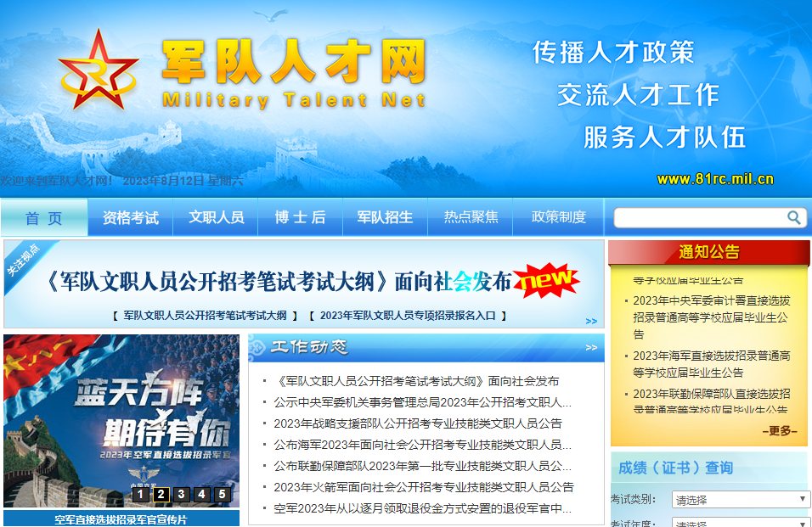The width and height of the screenshot is (812, 527).
Task: Click the www.81rc.mil.cn address text
Action: coord(715,179)
